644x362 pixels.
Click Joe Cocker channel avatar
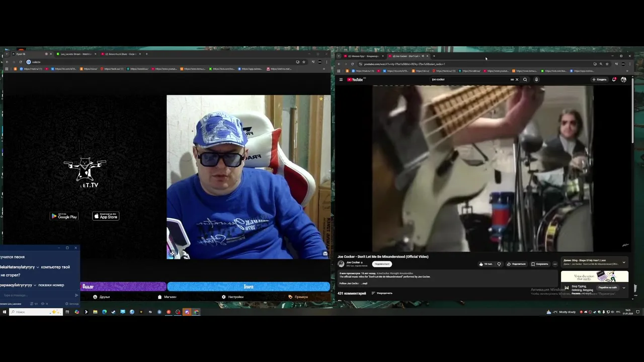click(x=341, y=263)
